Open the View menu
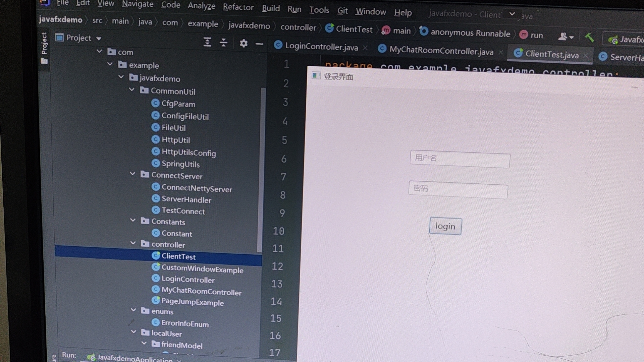 tap(106, 3)
